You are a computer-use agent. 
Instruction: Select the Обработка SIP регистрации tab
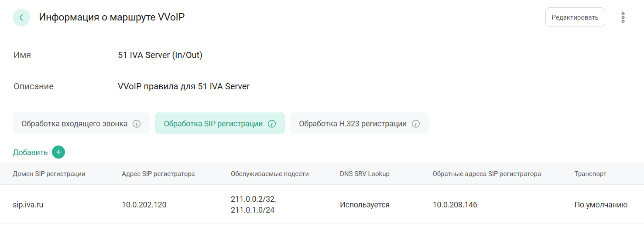click(213, 124)
